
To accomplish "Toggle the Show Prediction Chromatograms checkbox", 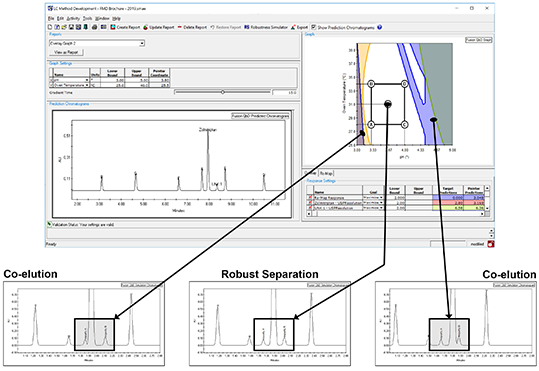I will [x=314, y=27].
